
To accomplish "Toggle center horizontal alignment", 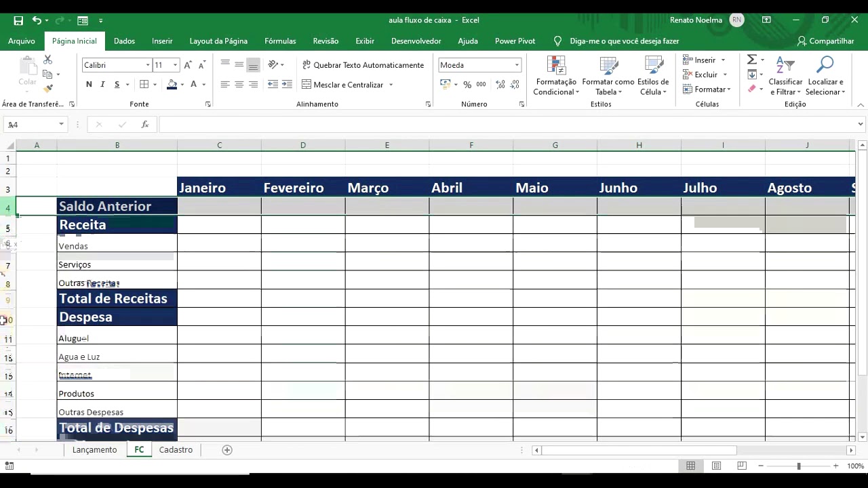I will click(x=239, y=85).
